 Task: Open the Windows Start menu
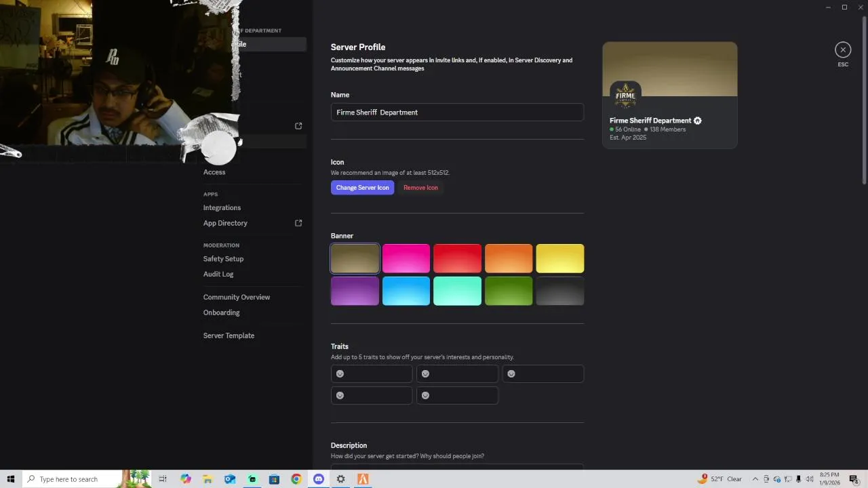click(x=10, y=479)
